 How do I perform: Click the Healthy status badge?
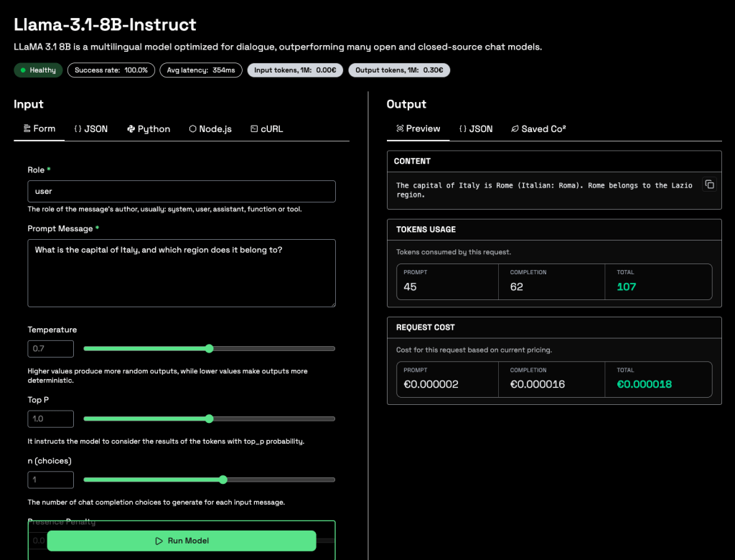pyautogui.click(x=38, y=70)
